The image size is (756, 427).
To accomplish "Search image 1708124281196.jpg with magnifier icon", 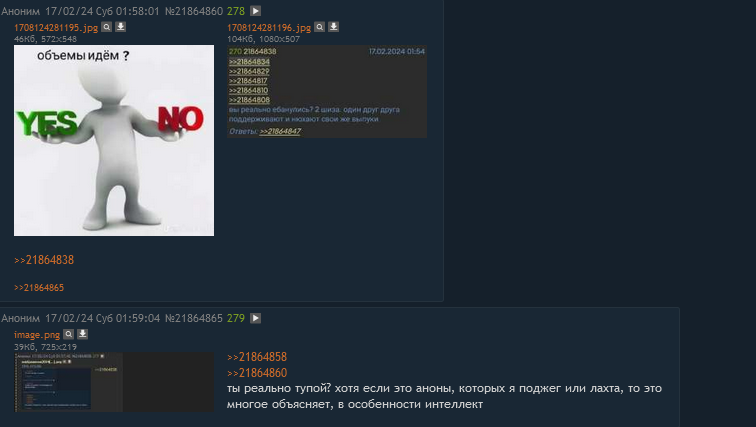I will click(320, 27).
